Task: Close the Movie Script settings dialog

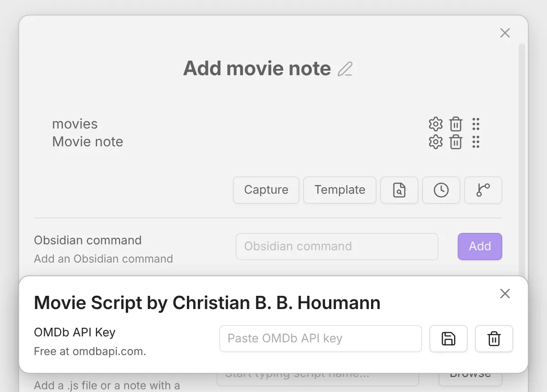Action: point(505,294)
